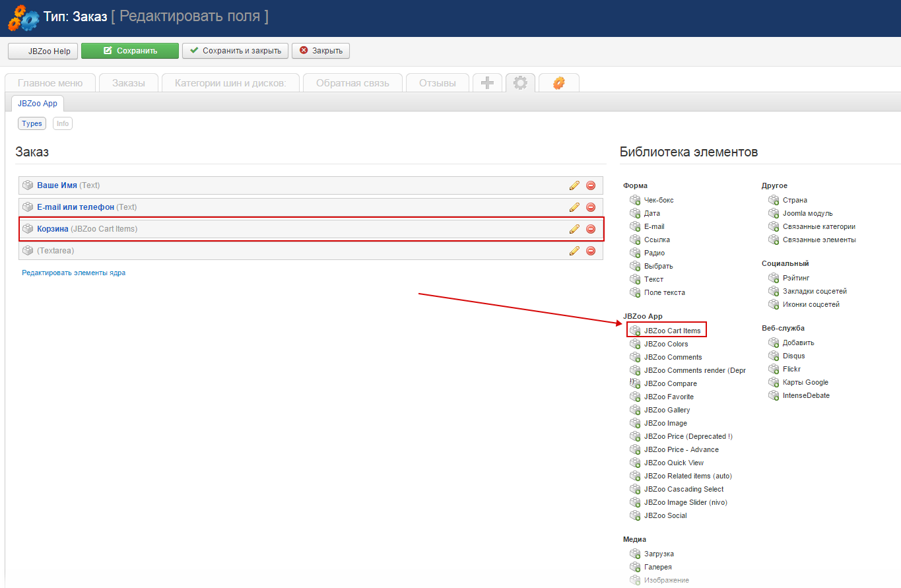
Task: Click the Закрыть button
Action: click(x=321, y=51)
